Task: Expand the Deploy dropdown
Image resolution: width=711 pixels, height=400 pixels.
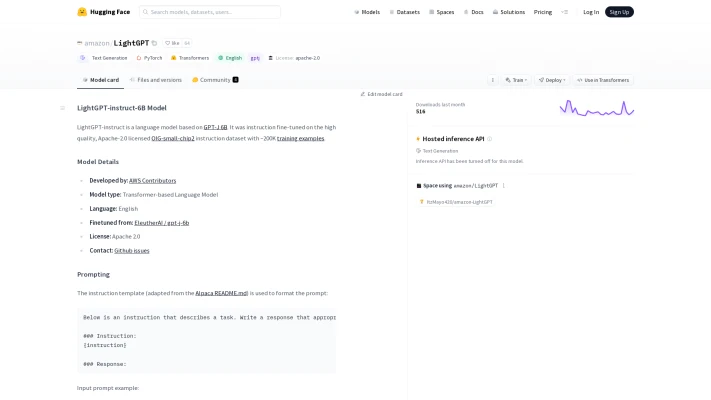Action: click(552, 80)
